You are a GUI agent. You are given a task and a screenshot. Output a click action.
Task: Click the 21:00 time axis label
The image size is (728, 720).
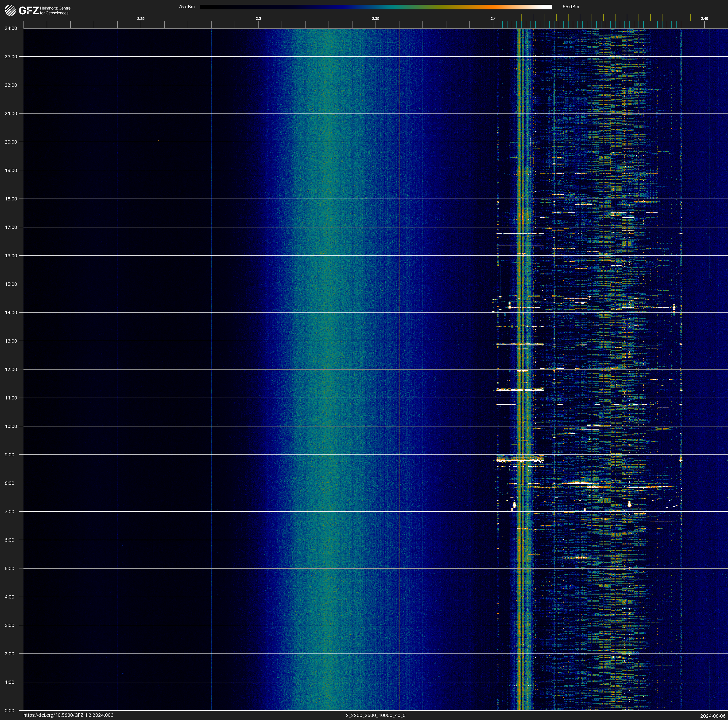pos(11,113)
